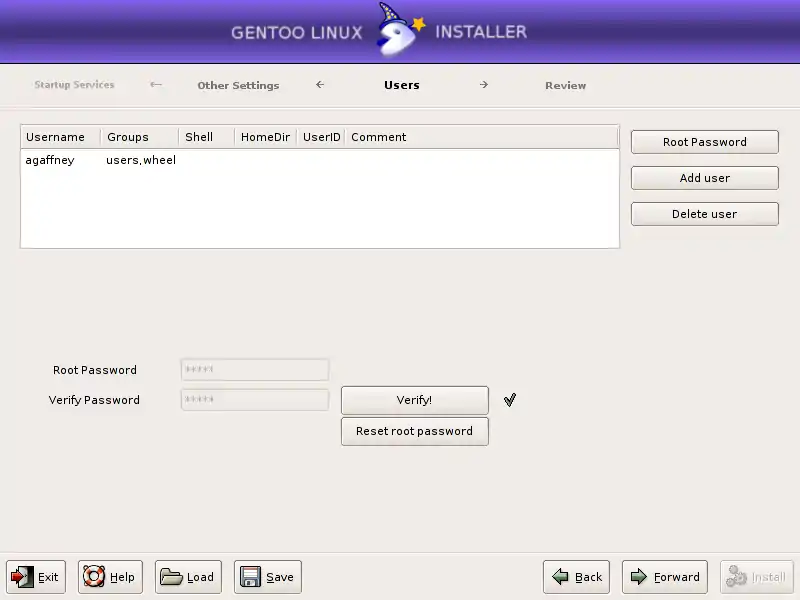Screen dimensions: 800x600
Task: Click the Exit door icon
Action: click(22, 577)
